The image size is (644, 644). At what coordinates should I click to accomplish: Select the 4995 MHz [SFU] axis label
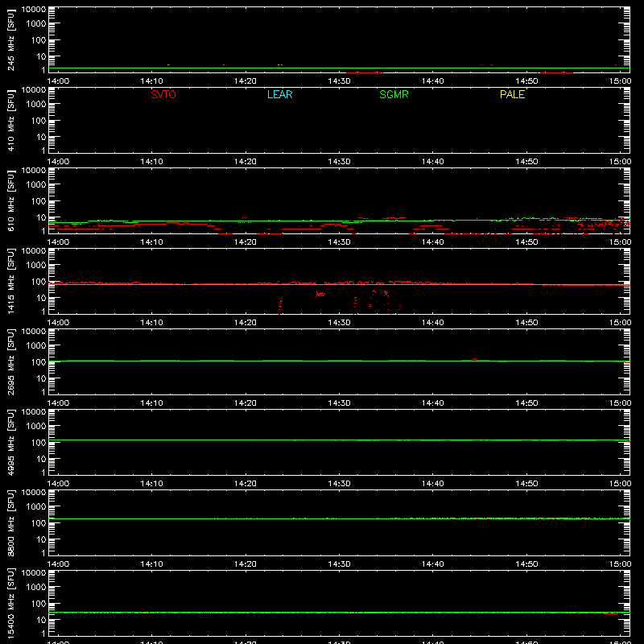pyautogui.click(x=11, y=443)
